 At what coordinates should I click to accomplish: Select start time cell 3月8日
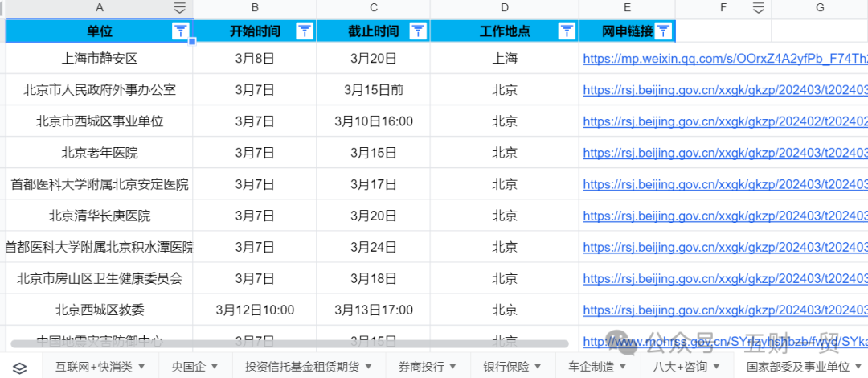[255, 58]
